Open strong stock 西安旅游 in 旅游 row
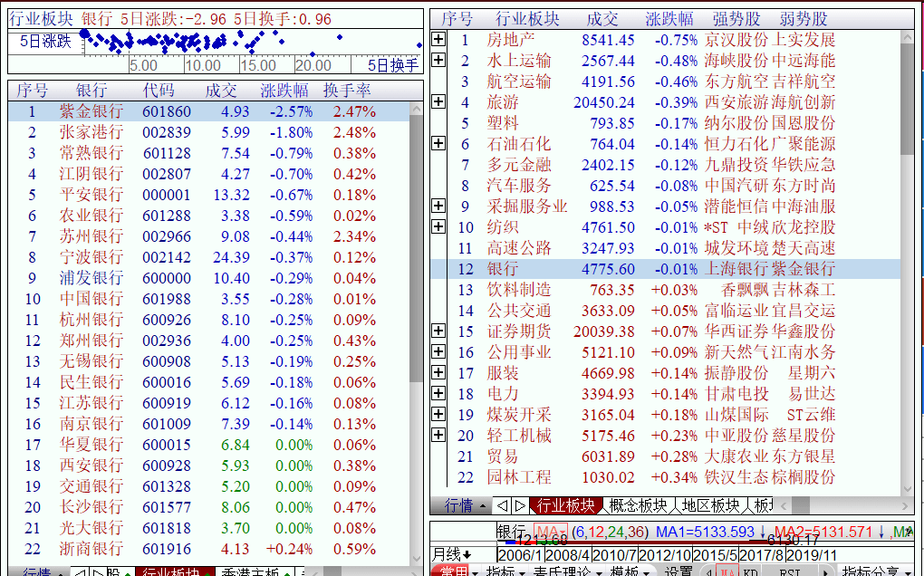Screen dimensions: 924x576 [736, 102]
